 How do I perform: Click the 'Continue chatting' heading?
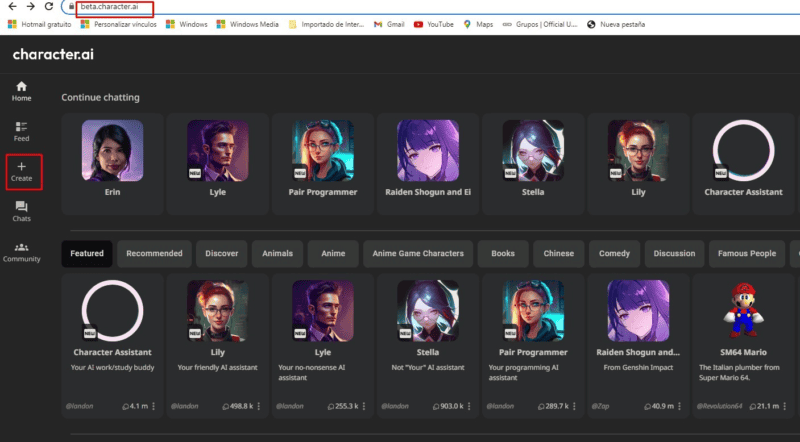point(101,97)
